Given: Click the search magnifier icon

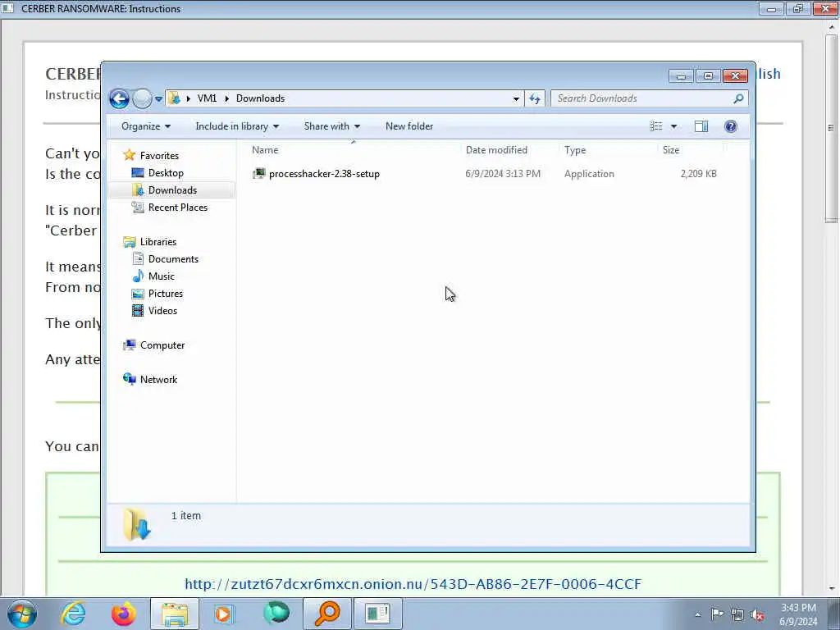Looking at the screenshot, I should pyautogui.click(x=738, y=98).
